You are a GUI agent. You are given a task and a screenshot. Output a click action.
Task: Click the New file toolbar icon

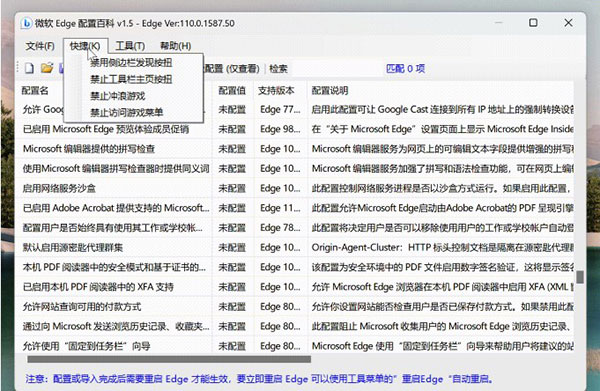(x=29, y=68)
